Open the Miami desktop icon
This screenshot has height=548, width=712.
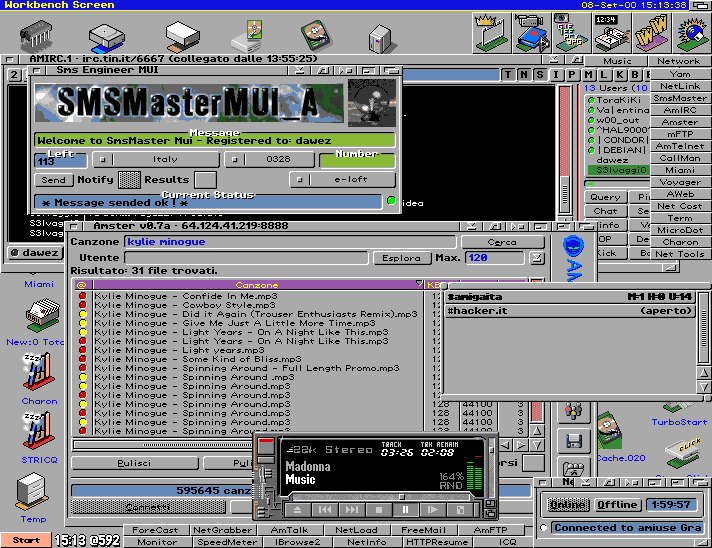tap(38, 284)
